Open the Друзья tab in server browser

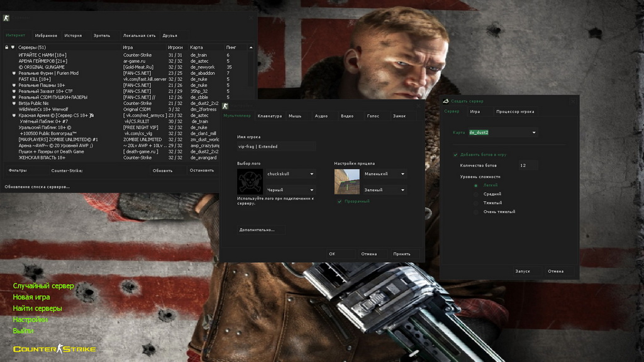coord(170,36)
